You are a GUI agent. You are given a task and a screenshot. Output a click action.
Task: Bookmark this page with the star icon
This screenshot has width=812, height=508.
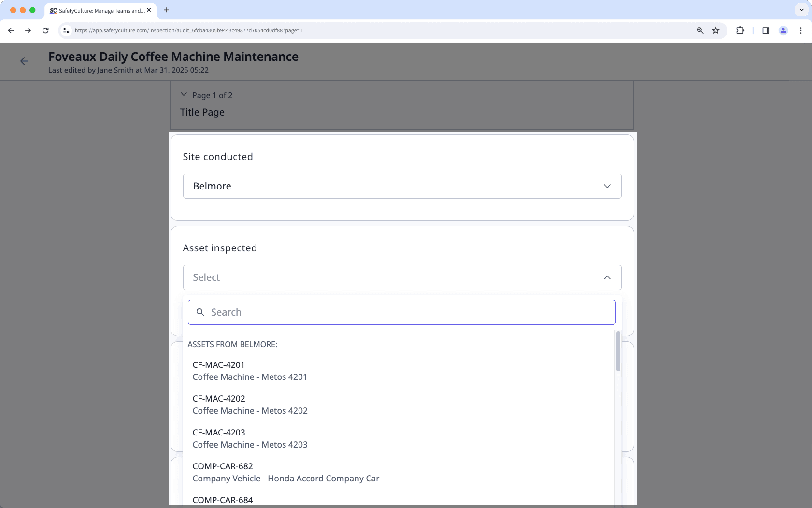tap(715, 30)
